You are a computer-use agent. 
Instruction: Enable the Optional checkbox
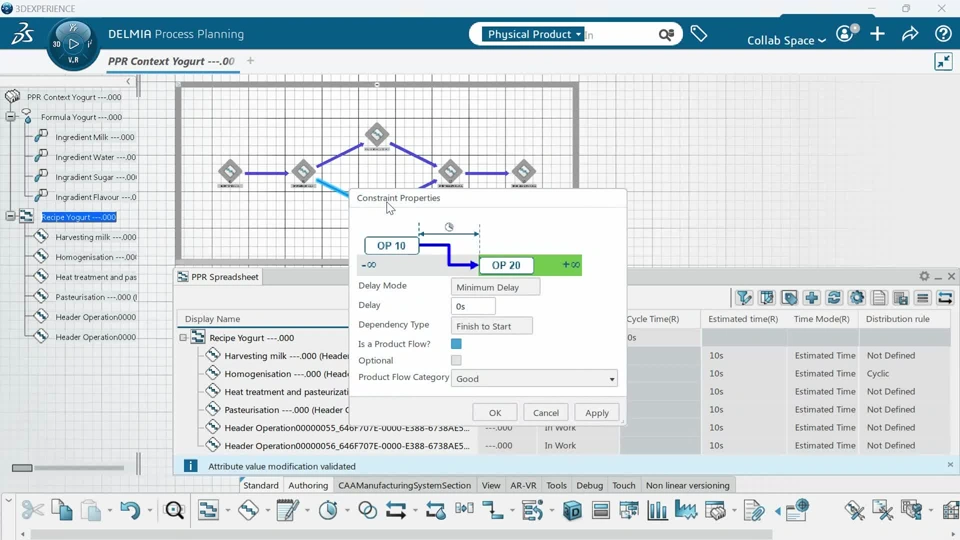456,360
